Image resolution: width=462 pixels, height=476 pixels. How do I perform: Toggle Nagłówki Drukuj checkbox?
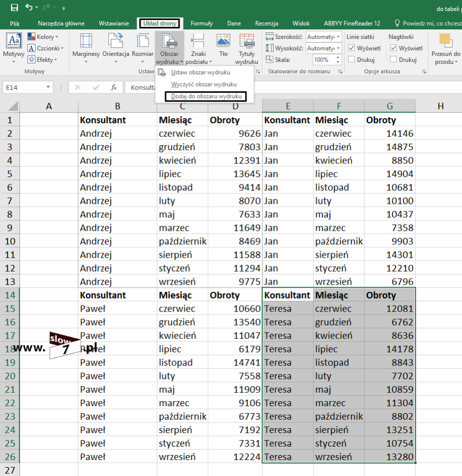[x=393, y=59]
